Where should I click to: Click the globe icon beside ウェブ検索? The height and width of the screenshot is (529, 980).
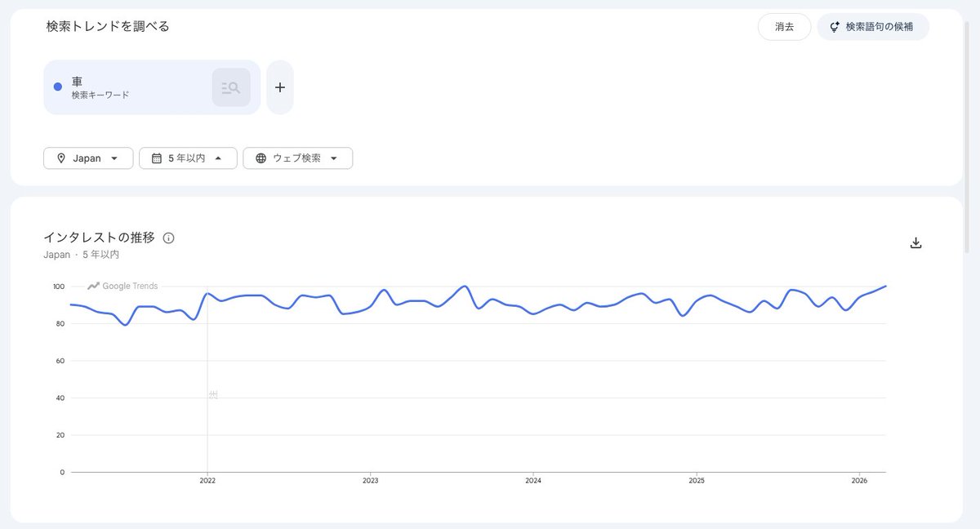261,158
